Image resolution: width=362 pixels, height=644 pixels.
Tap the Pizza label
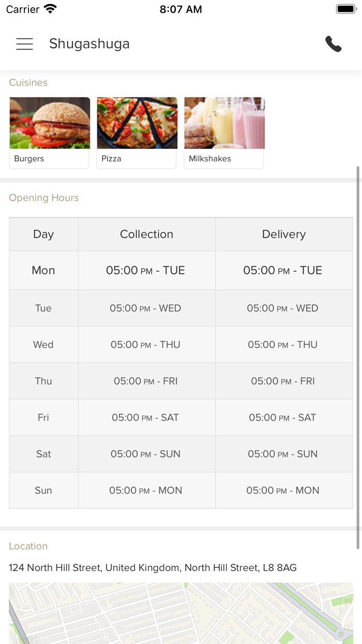[x=111, y=159]
